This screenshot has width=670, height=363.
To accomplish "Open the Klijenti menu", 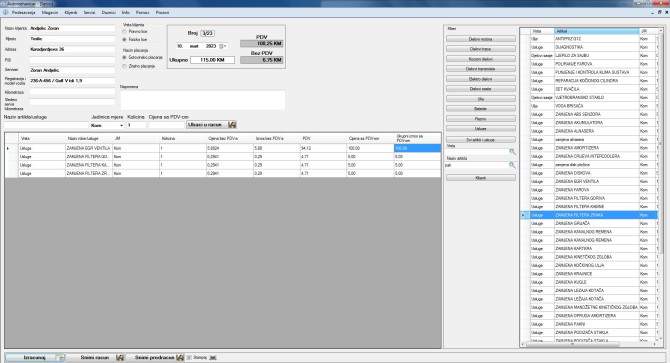I will click(71, 12).
